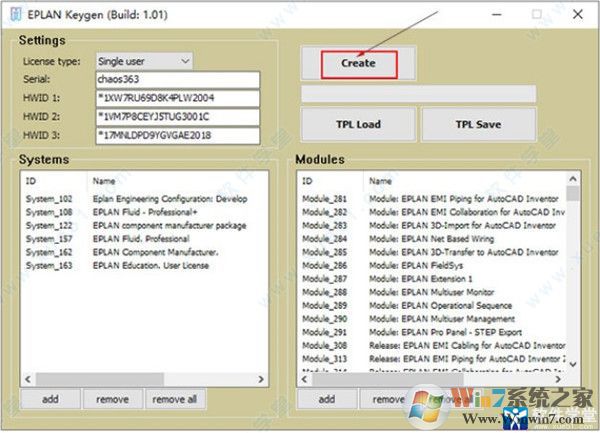Click Modules list right scroll arrow
Image resolution: width=600 pixels, height=433 pixels.
558,379
